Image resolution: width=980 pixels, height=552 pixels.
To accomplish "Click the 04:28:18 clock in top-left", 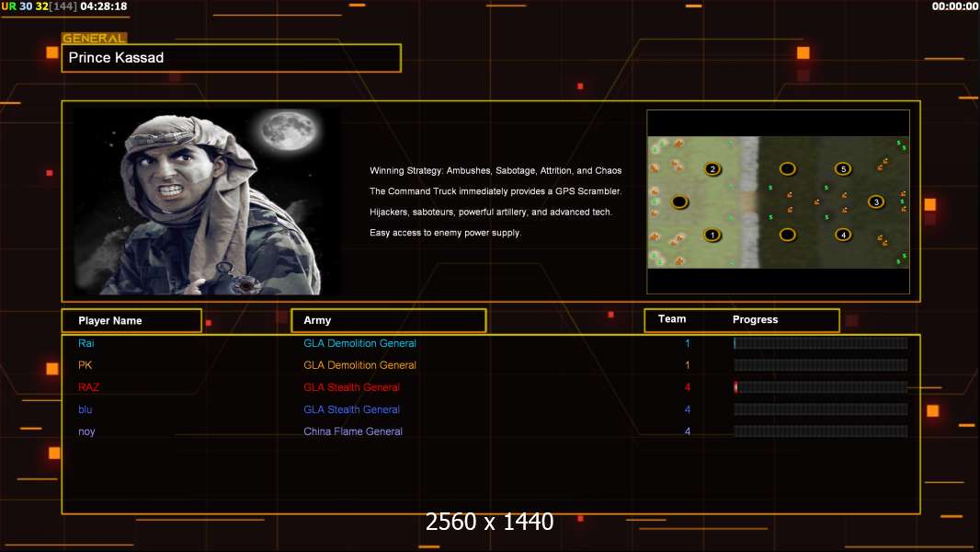I will (104, 6).
